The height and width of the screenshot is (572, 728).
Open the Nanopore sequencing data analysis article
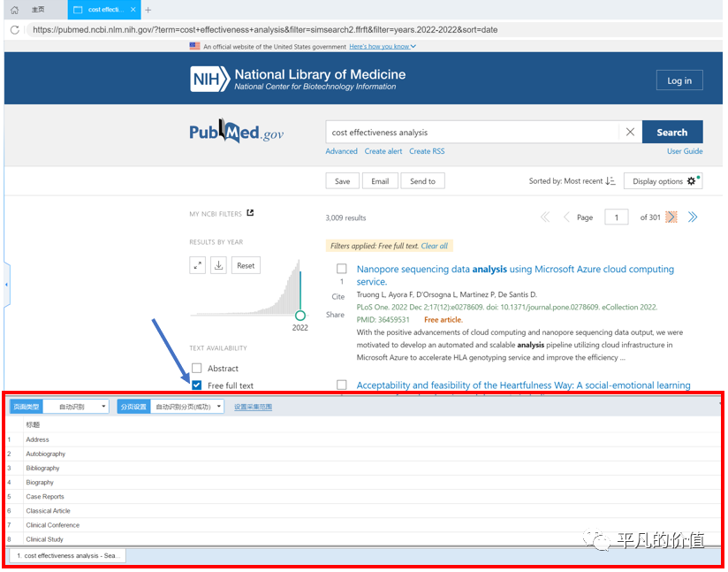click(515, 275)
